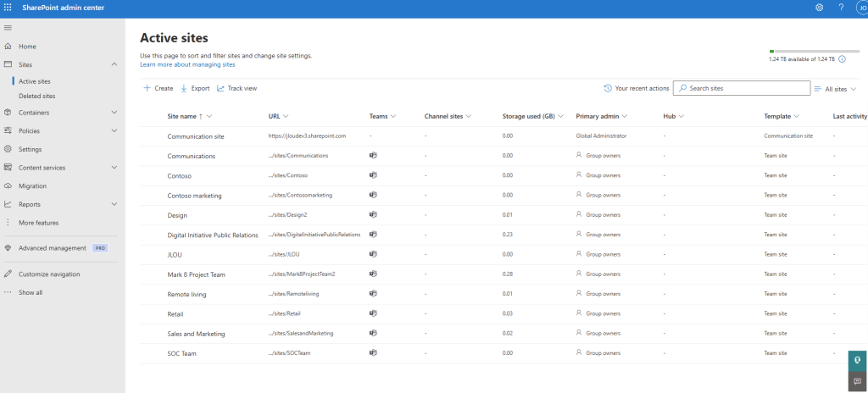The height and width of the screenshot is (393, 868).
Task: Open Hub column filter dropdown
Action: pyautogui.click(x=682, y=116)
